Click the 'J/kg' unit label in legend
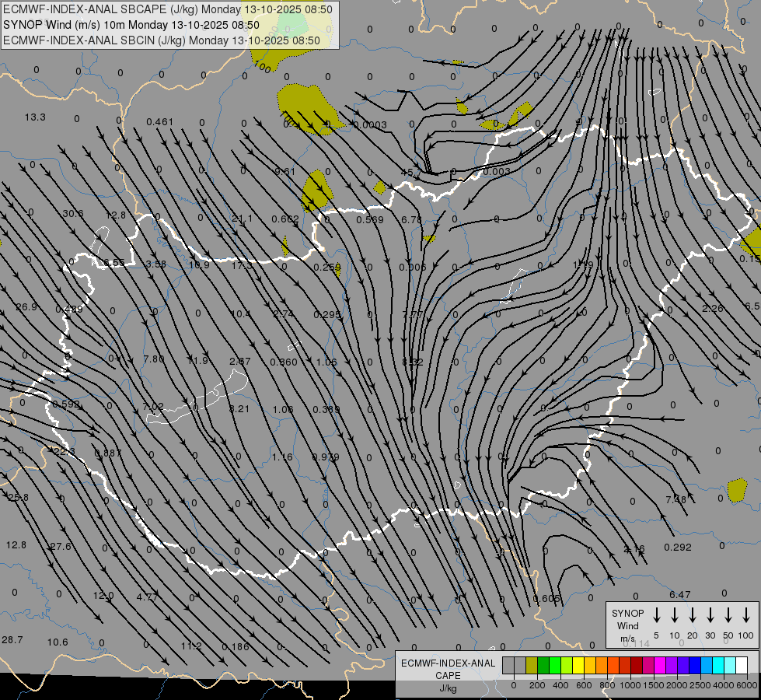The width and height of the screenshot is (761, 700). coord(448,688)
